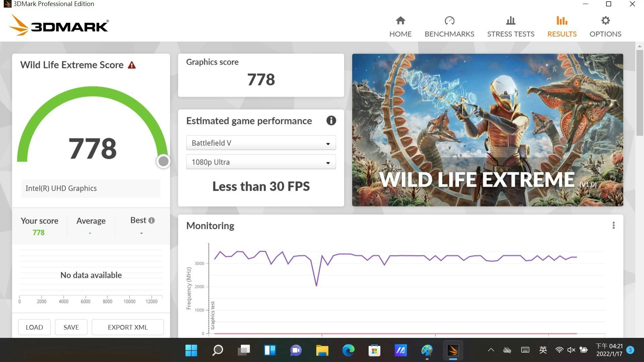Screen dimensions: 644x362
Task: Click the SAVE button
Action: click(x=71, y=327)
